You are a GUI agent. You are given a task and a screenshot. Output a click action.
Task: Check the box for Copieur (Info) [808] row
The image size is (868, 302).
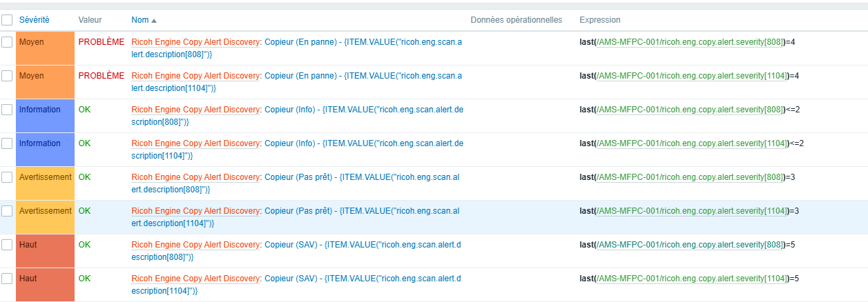pyautogui.click(x=7, y=110)
